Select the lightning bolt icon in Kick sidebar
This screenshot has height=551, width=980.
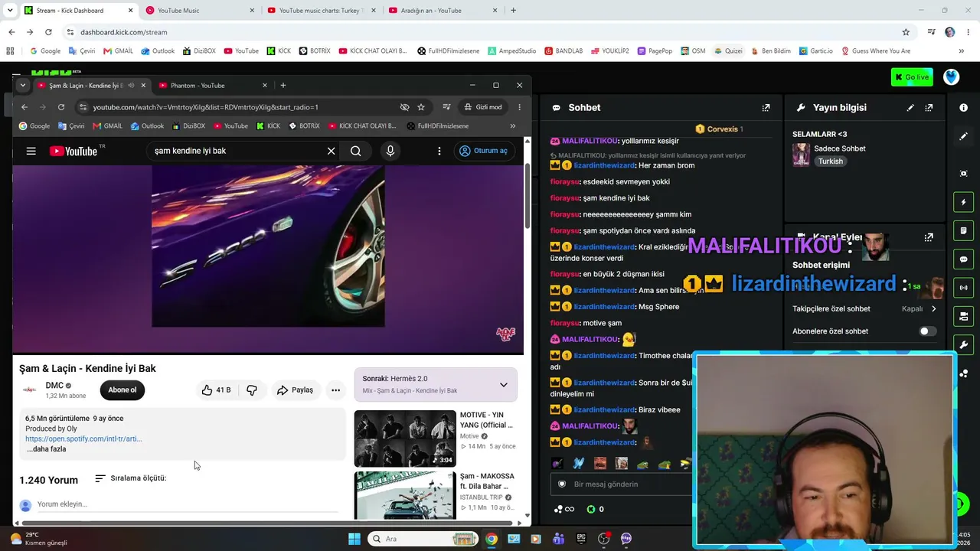pos(963,203)
